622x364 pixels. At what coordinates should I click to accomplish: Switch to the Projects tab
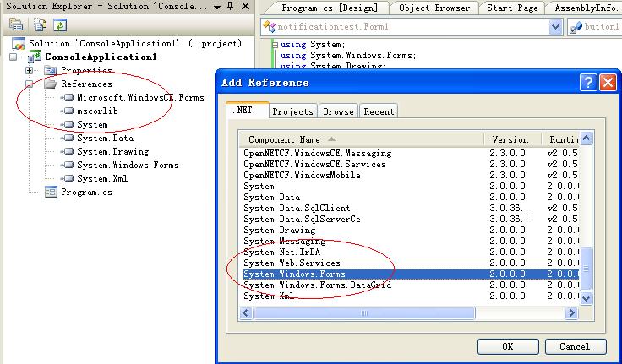(292, 111)
